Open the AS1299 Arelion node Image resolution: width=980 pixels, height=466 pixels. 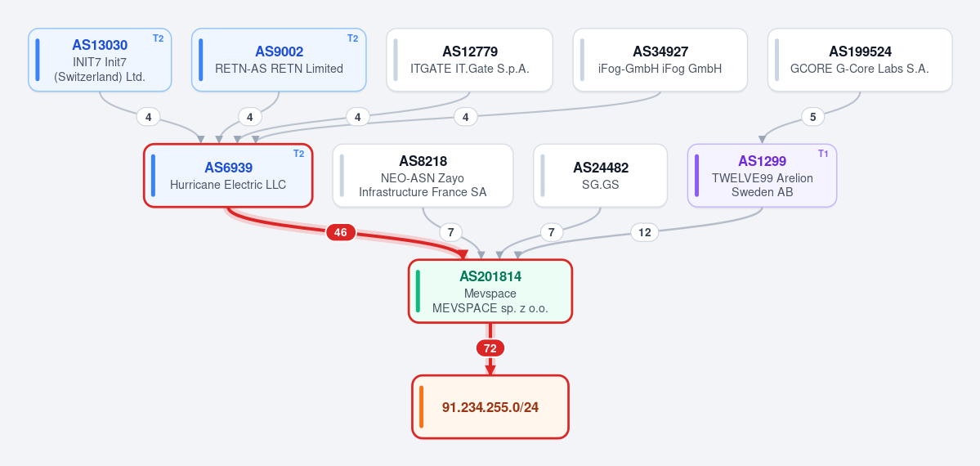(x=762, y=176)
